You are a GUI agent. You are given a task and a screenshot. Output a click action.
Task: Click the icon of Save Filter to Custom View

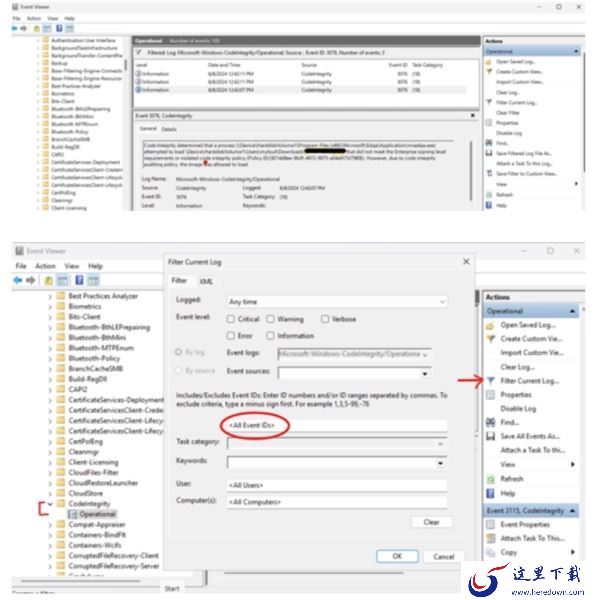(489, 173)
